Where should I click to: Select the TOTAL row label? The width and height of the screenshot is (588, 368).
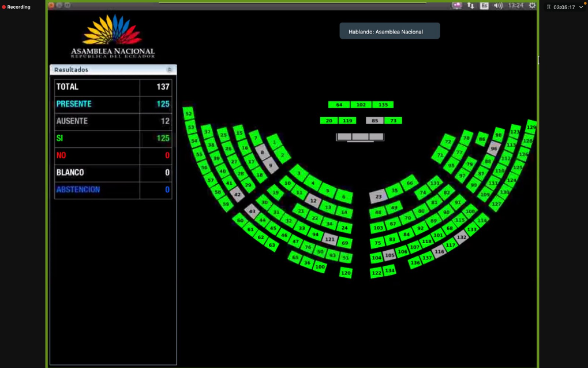68,87
